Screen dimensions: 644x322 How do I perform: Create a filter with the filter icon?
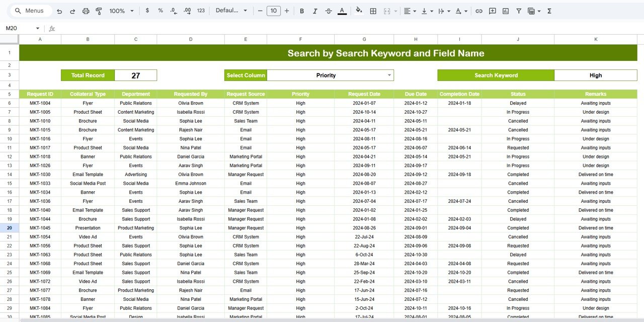(x=518, y=11)
